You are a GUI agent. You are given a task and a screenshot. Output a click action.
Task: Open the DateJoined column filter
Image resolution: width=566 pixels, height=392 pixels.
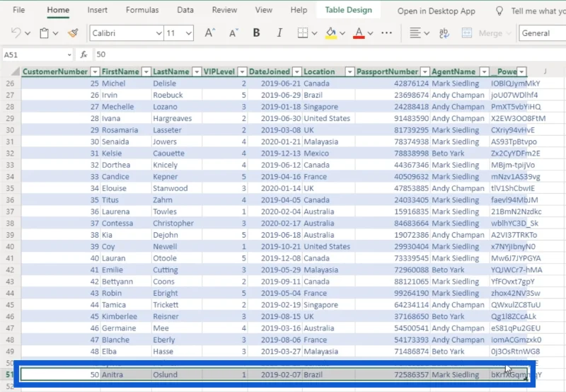click(x=297, y=72)
